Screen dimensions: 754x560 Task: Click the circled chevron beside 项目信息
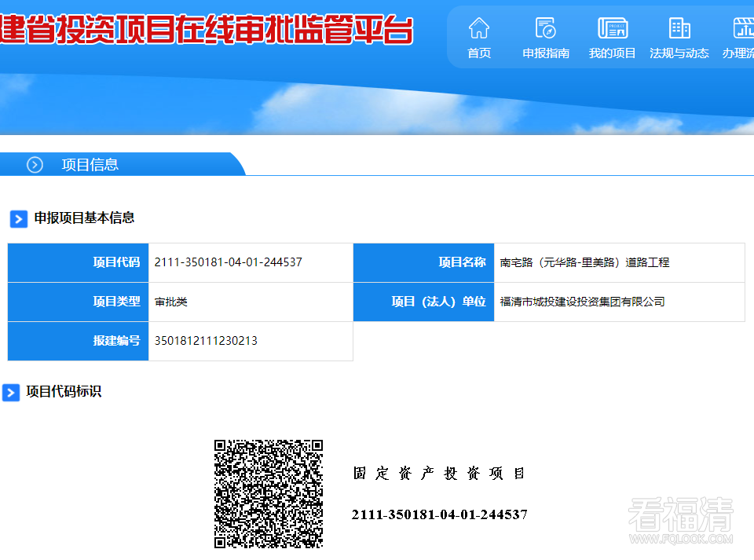[x=35, y=164]
